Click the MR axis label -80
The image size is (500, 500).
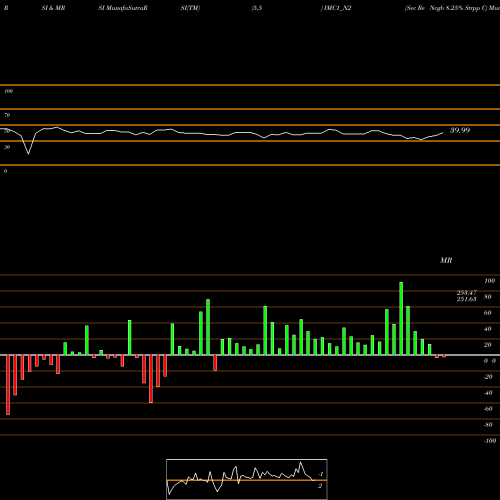[488, 425]
